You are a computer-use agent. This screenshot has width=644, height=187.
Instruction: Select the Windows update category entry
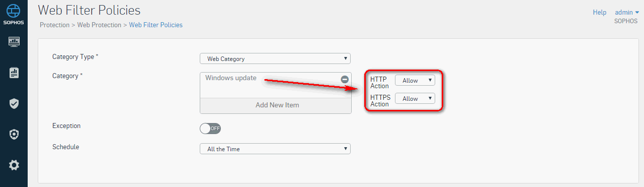click(231, 78)
